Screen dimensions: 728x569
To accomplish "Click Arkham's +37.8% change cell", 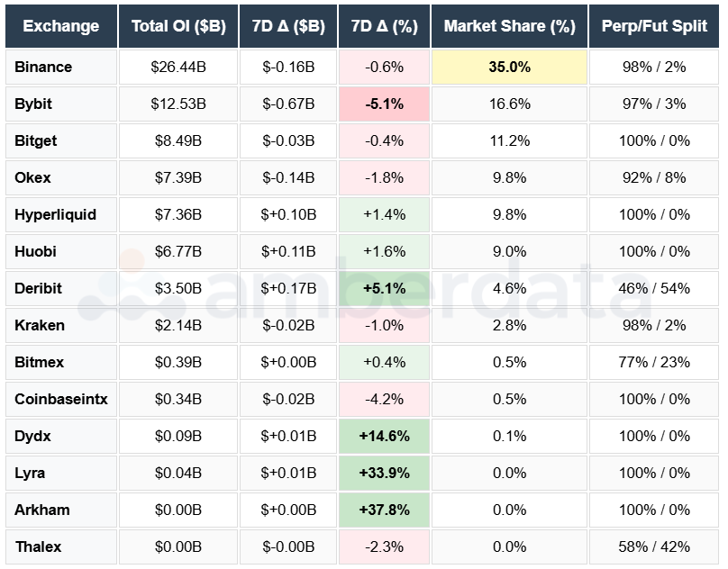I will 382,510.
